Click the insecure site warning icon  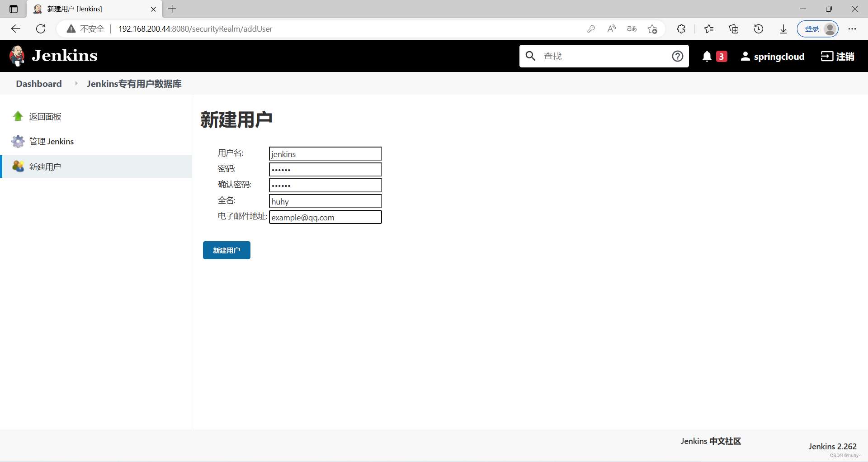[71, 29]
